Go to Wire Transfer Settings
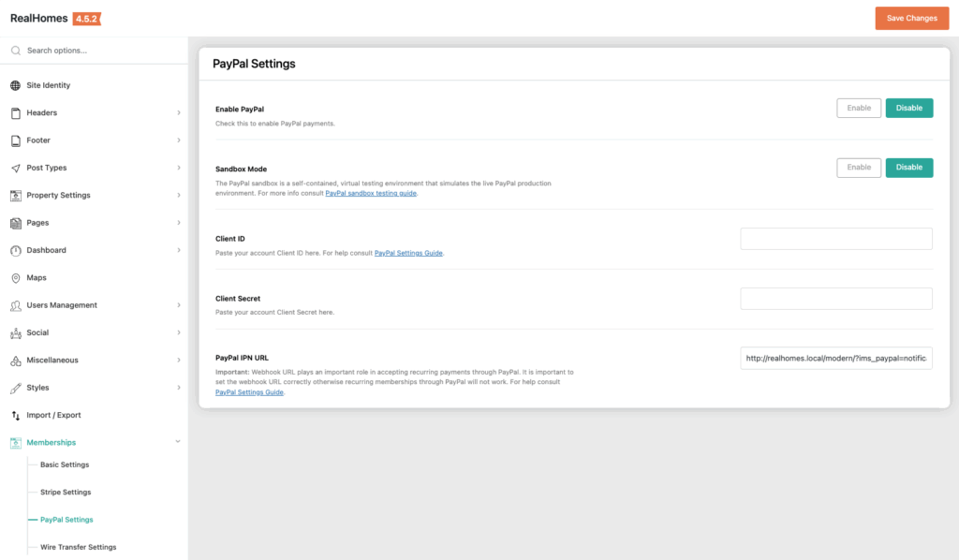This screenshot has height=560, width=959. tap(78, 547)
